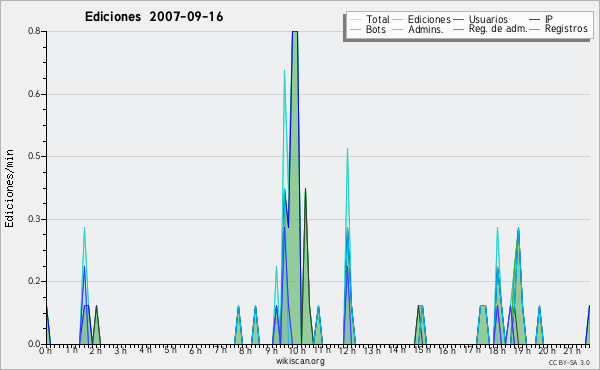Image resolution: width=600 pixels, height=370 pixels.
Task: Click the Admins. legend entry
Action: click(418, 29)
